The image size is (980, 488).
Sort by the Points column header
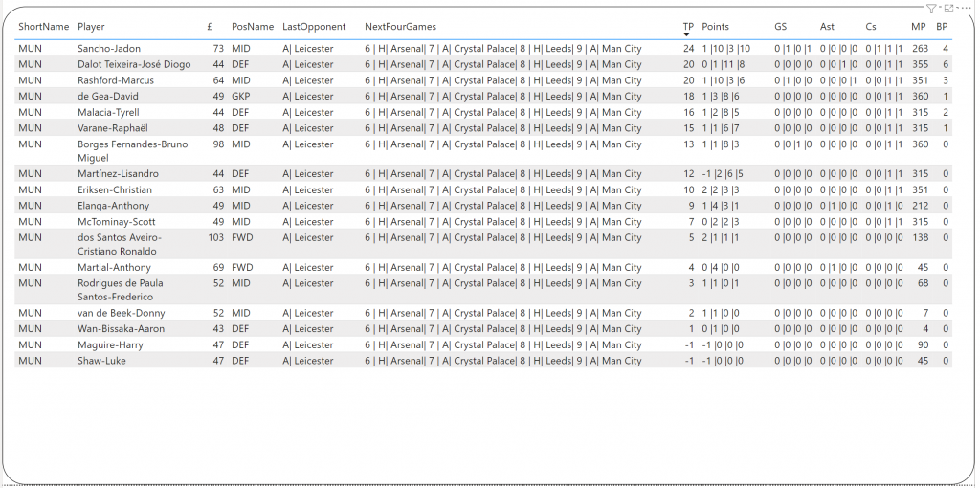[x=715, y=27]
